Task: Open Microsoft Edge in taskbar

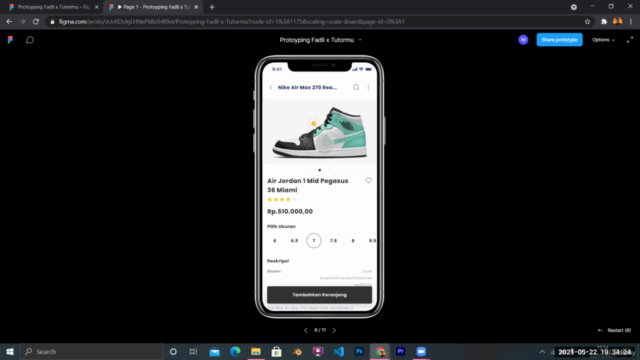Action: tap(235, 351)
